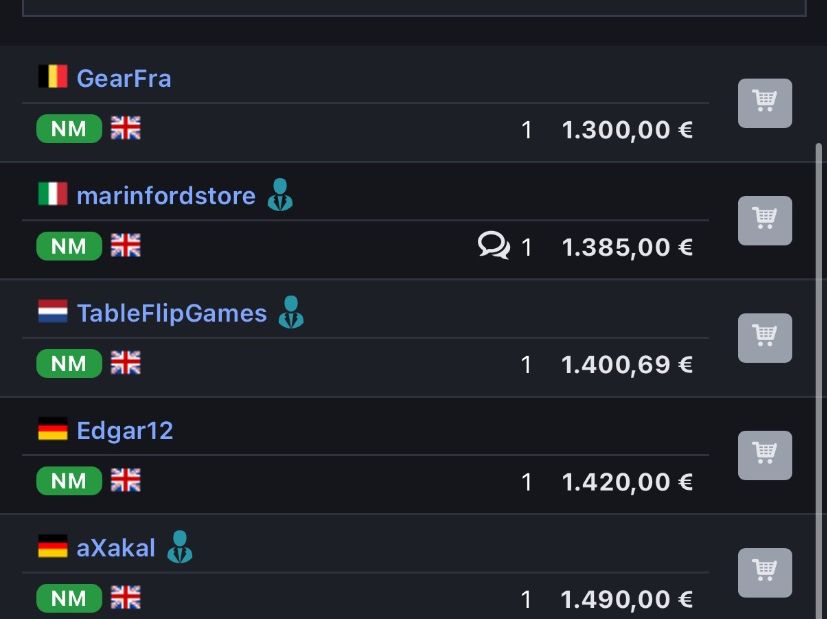This screenshot has height=619, width=827.
Task: Click the NM condition badge for Edgar12
Action: tap(69, 481)
